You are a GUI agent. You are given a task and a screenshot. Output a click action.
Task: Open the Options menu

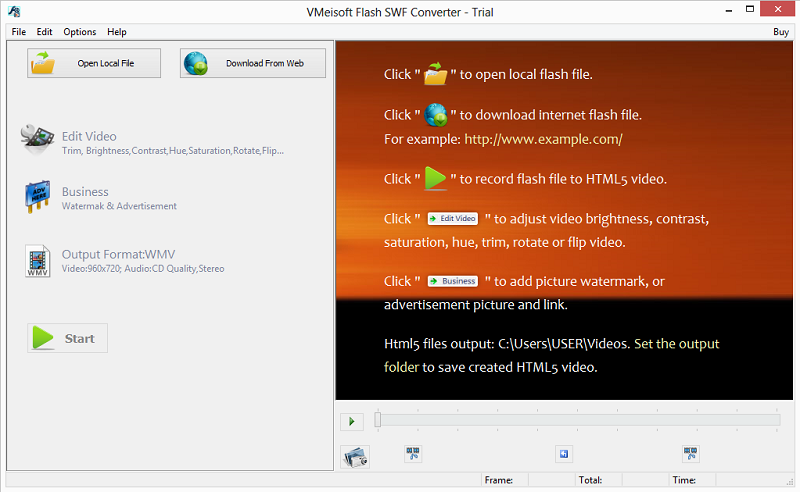pyautogui.click(x=80, y=32)
